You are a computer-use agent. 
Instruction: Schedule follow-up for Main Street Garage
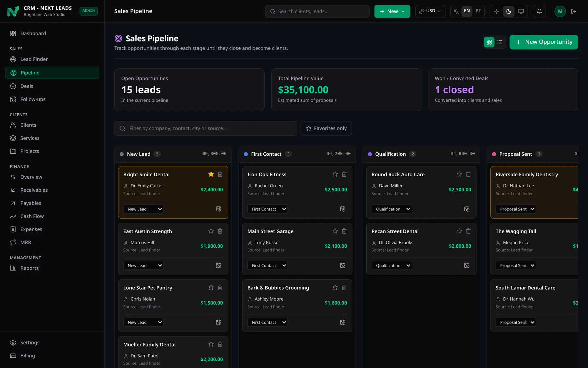click(343, 266)
